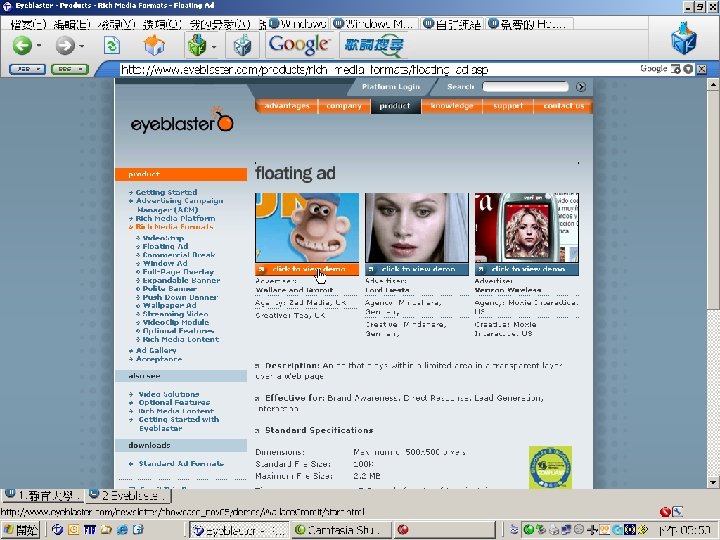Click the vertical scrollbar down arrow
This screenshot has width=720, height=540.
(713, 482)
